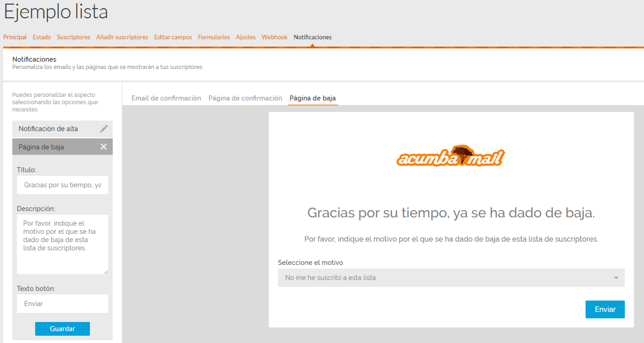
Task: Go to the Principal menu item
Action: point(15,37)
